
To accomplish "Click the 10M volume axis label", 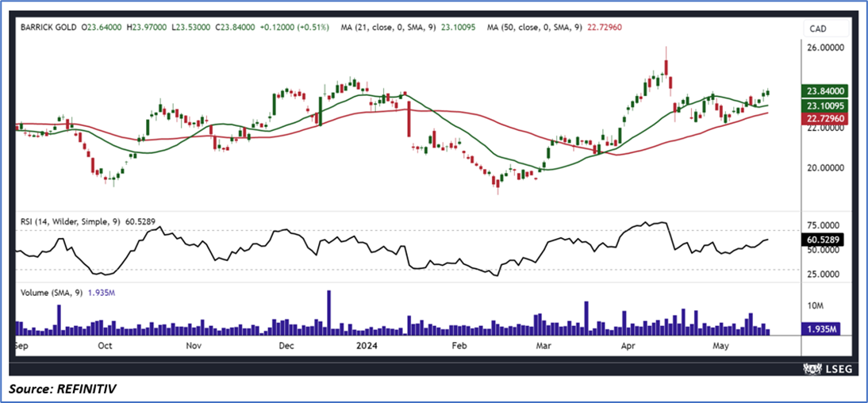I will click(x=815, y=305).
